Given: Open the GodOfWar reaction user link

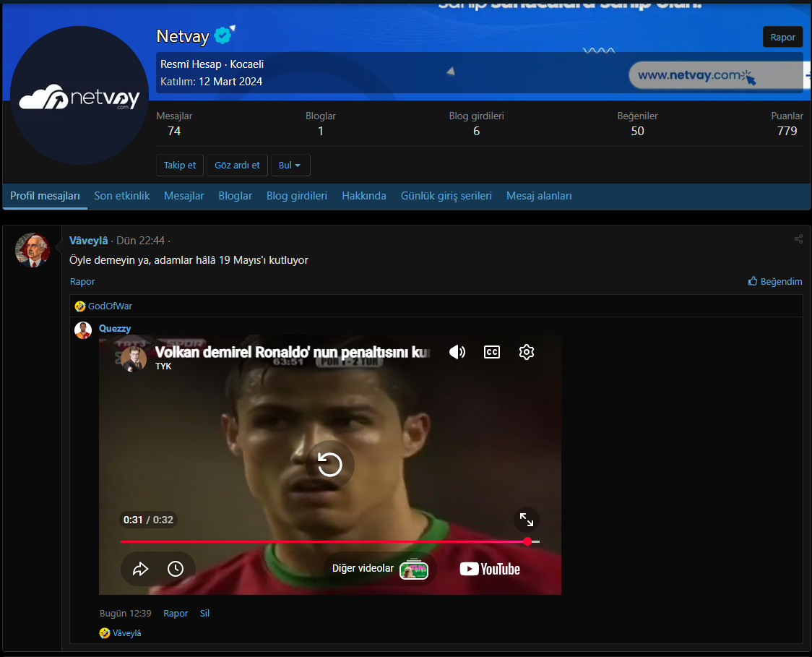Looking at the screenshot, I should click(x=110, y=306).
